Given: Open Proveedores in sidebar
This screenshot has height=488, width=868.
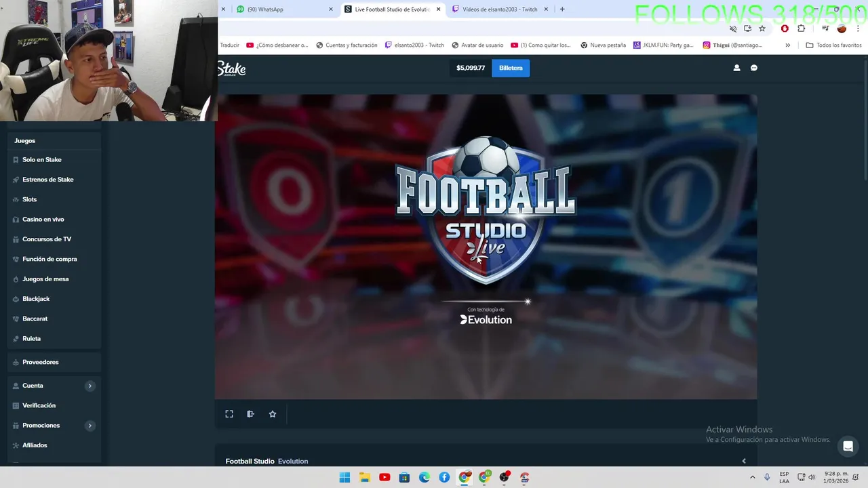Looking at the screenshot, I should click(54, 362).
